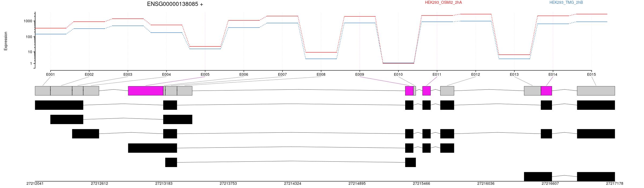Click the E005 exon label
Screen dimensions: 644x188
(205, 74)
